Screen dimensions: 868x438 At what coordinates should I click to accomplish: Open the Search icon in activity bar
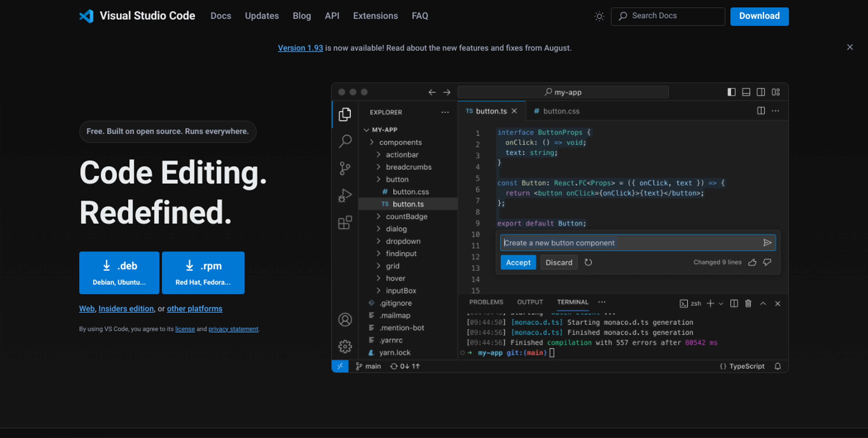click(x=345, y=141)
